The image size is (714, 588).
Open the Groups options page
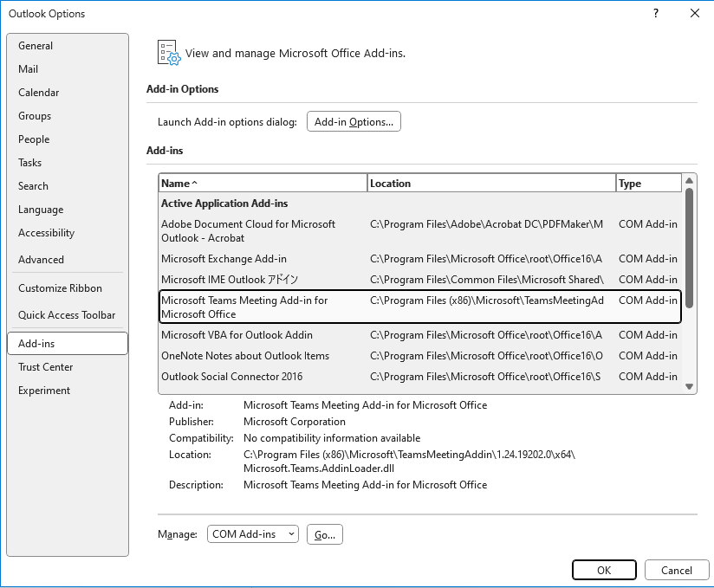point(68,115)
